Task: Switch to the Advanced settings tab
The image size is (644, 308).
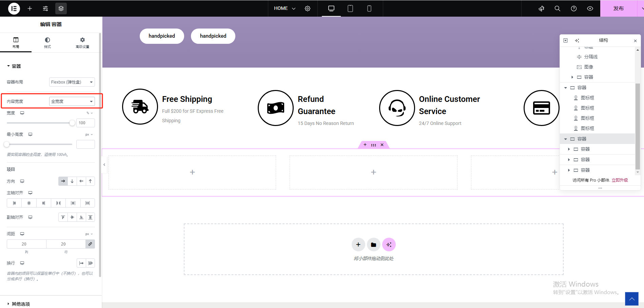Action: [82, 43]
